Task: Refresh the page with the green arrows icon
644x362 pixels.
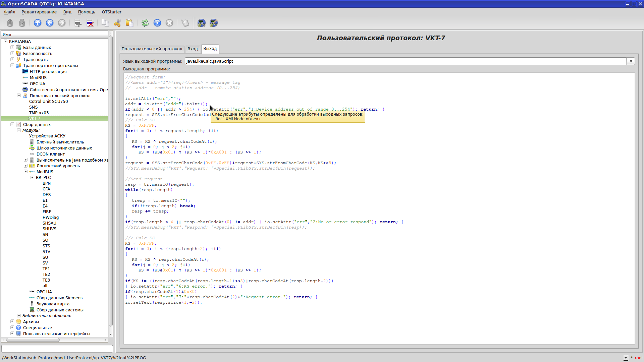Action: click(145, 23)
